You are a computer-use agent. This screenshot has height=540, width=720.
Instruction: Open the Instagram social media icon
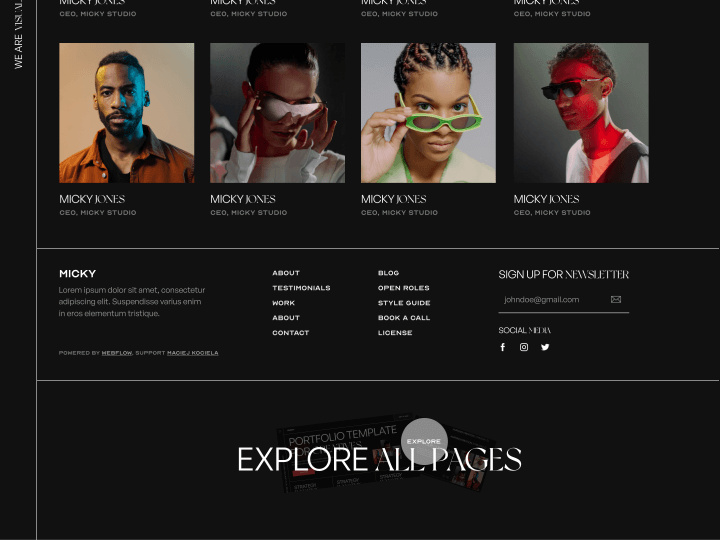[x=524, y=347]
